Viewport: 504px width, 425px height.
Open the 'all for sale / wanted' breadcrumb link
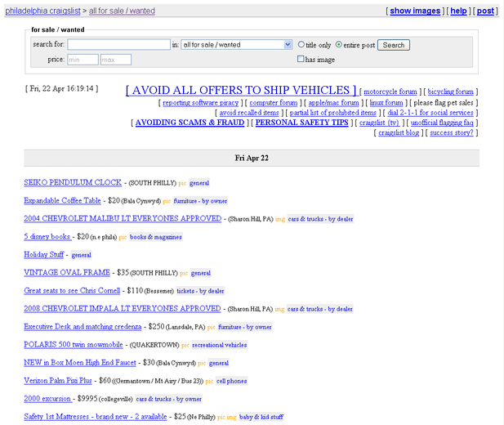pyautogui.click(x=122, y=11)
